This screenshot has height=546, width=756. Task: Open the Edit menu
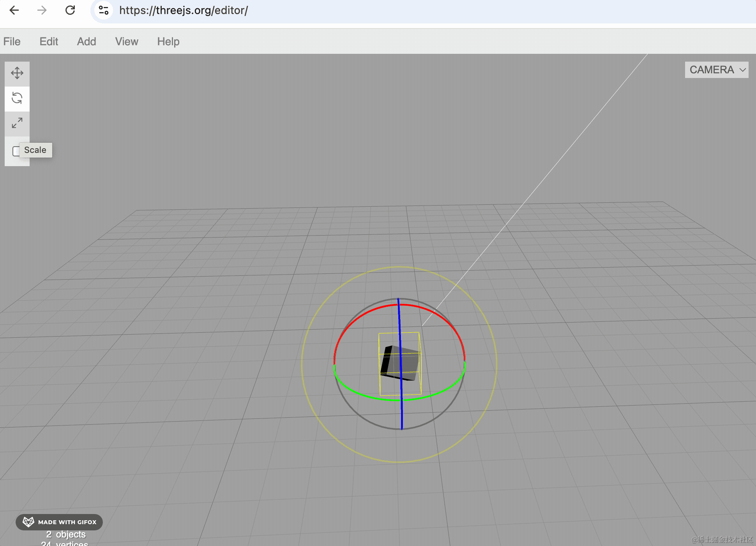pyautogui.click(x=49, y=41)
